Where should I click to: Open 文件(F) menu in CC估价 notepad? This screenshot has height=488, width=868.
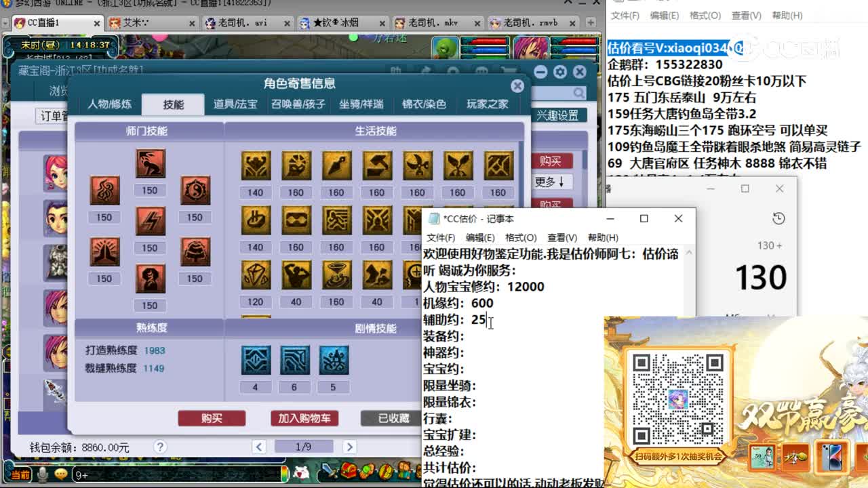tap(441, 237)
